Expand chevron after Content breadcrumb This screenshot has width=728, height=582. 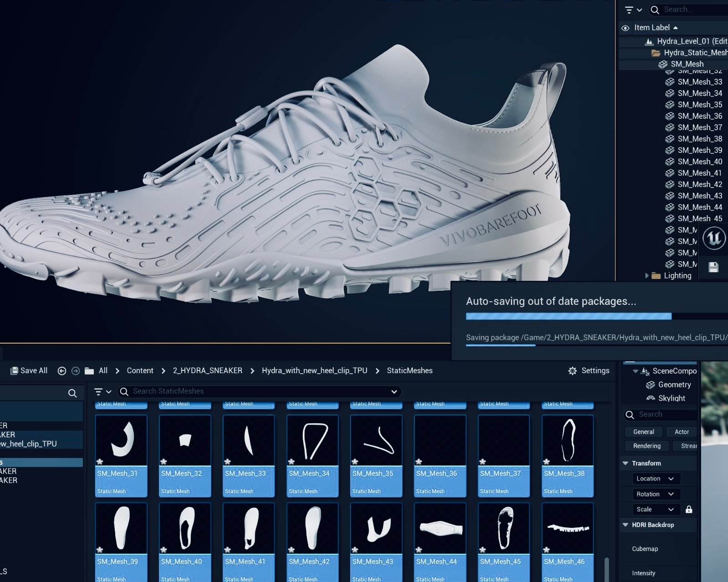click(163, 371)
